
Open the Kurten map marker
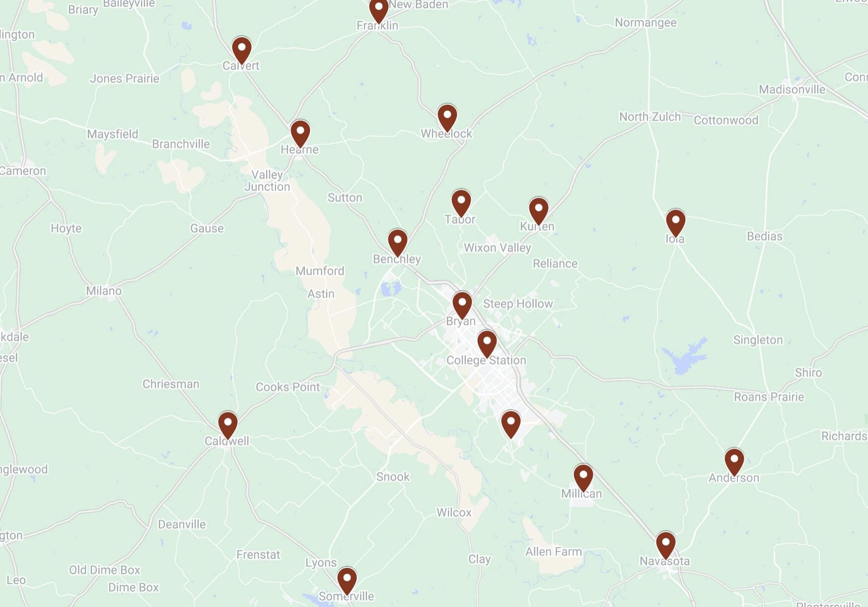coord(539,211)
